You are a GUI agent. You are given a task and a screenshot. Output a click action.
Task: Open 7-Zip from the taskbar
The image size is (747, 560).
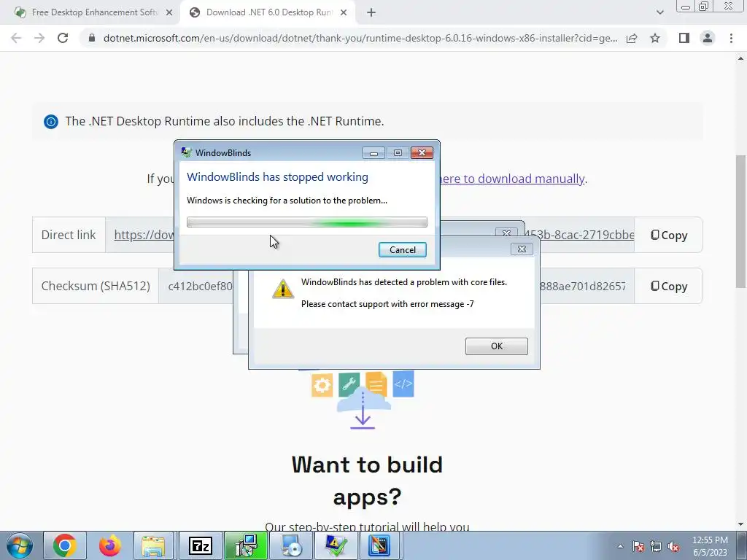coord(200,545)
